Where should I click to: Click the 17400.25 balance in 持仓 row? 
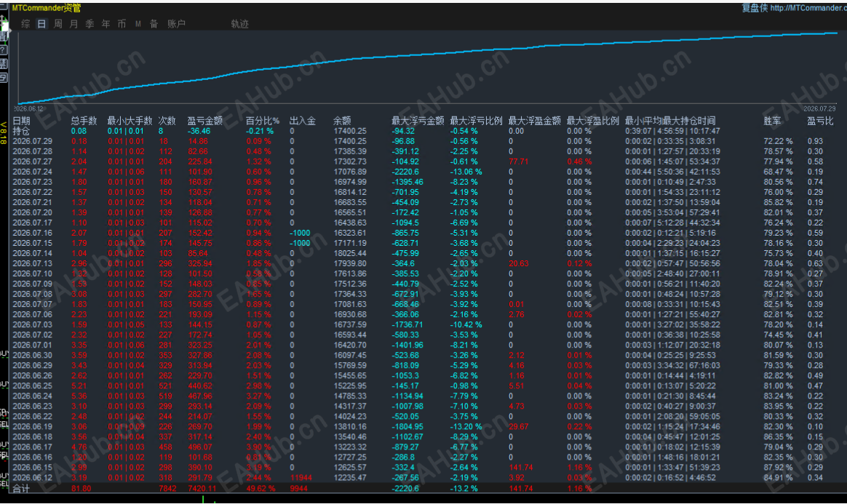[350, 131]
